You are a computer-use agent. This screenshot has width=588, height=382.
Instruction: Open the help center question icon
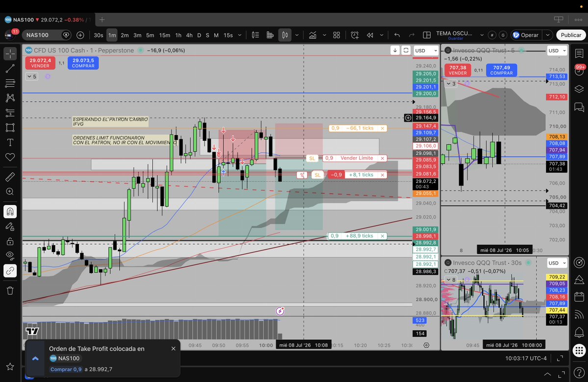pyautogui.click(x=579, y=372)
